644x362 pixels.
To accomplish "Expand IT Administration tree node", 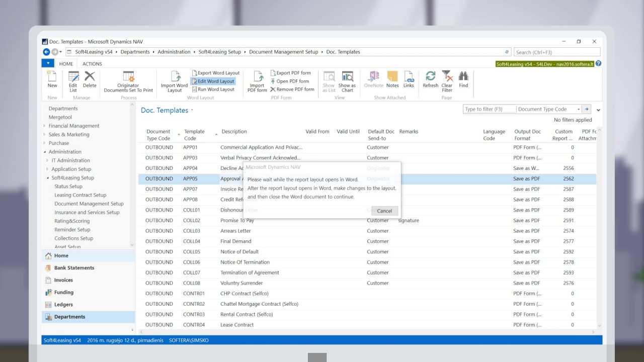I will [x=47, y=160].
